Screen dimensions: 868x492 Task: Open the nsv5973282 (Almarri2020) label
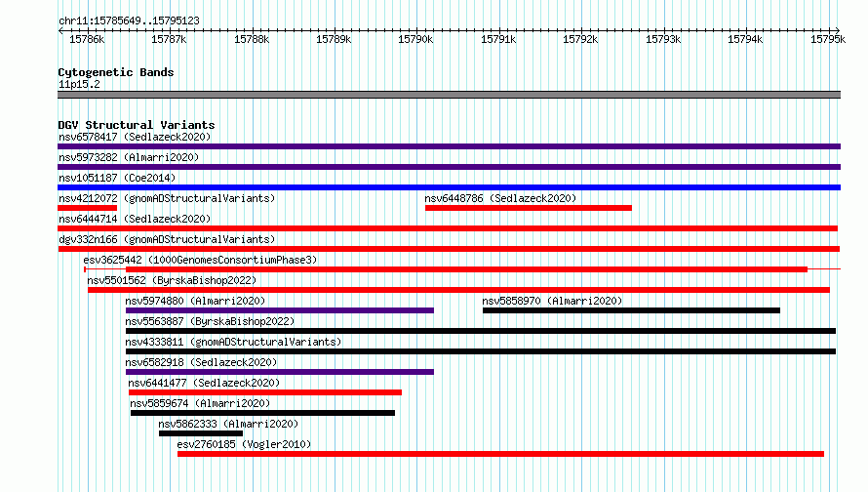click(x=129, y=157)
